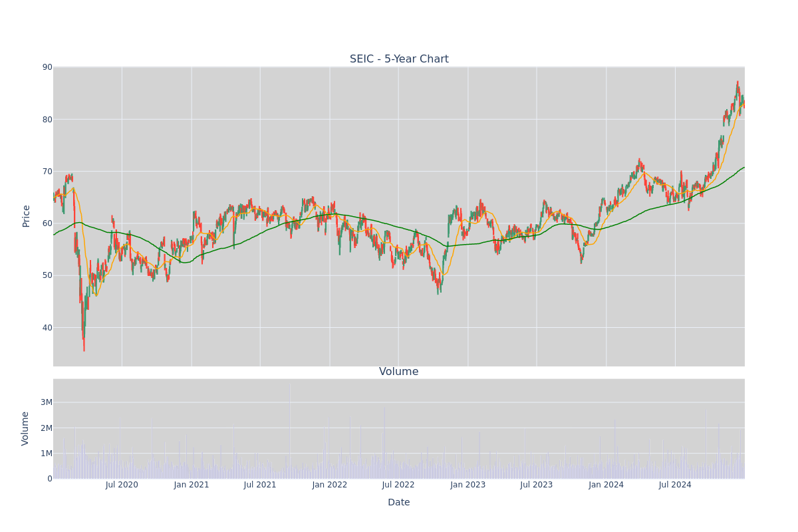Click the volume tick label "3M"
This screenshot has height=532, width=798.
click(x=47, y=402)
